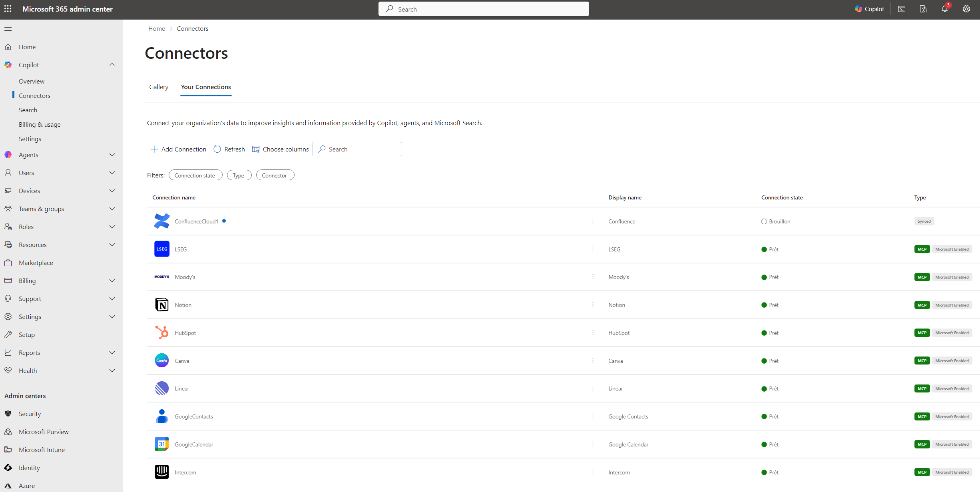
Task: Open the Type filter pill
Action: [239, 175]
